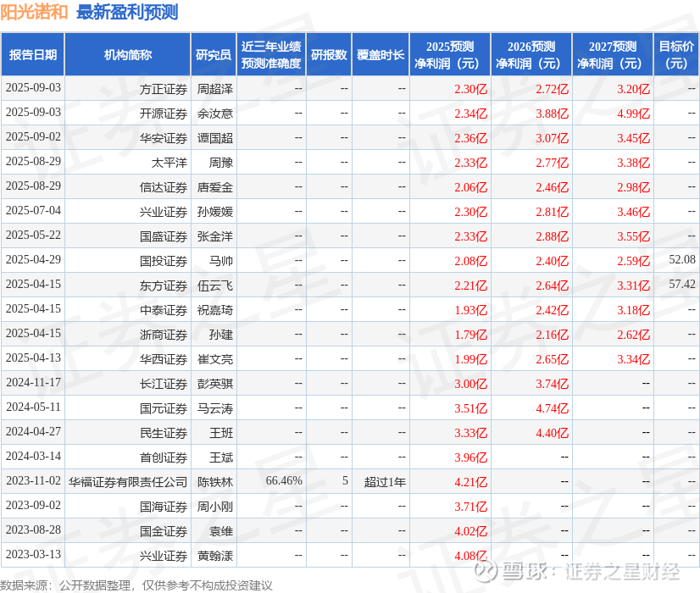Click the date 2025-07-04

[x=33, y=210]
